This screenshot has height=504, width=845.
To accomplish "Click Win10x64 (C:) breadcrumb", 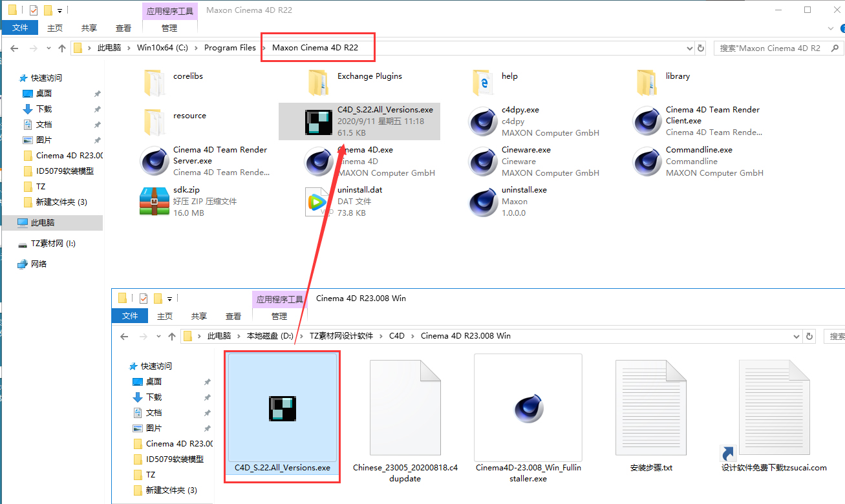I will tap(162, 48).
